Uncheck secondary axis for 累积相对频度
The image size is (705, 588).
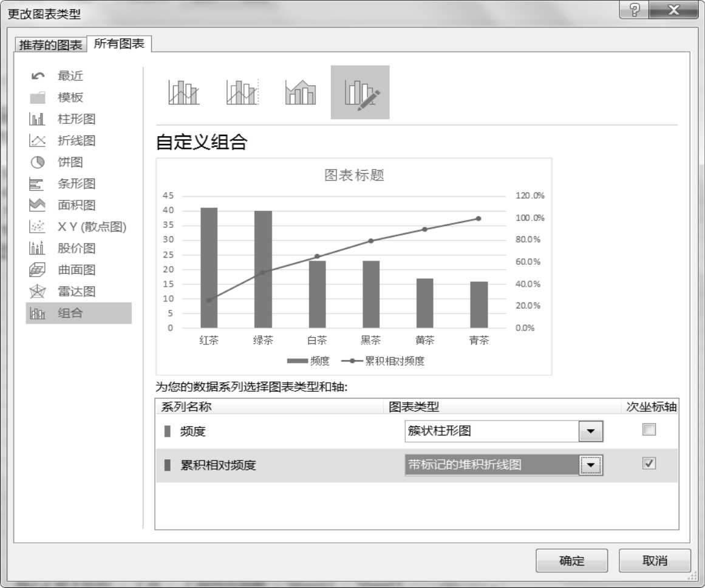pos(649,463)
